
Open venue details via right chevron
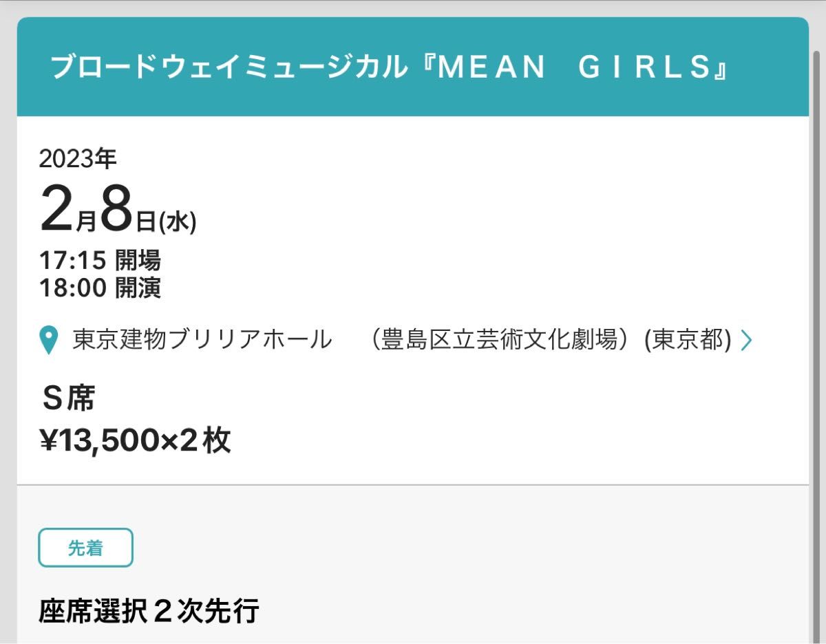746,340
